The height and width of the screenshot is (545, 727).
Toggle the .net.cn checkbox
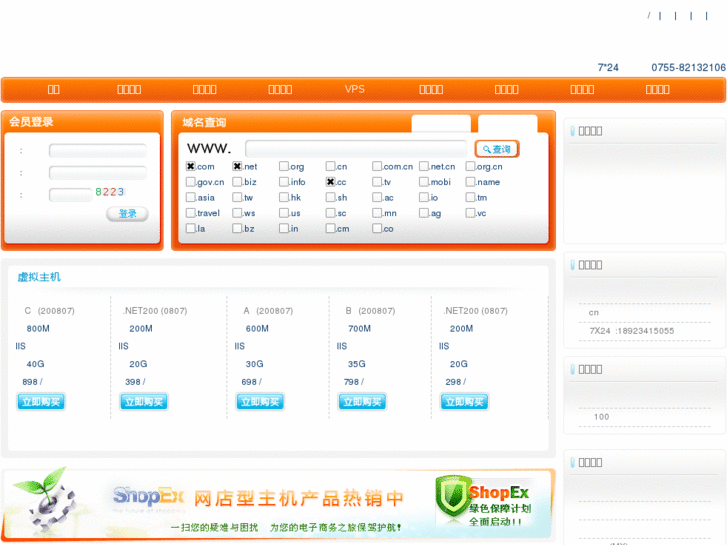tap(424, 166)
